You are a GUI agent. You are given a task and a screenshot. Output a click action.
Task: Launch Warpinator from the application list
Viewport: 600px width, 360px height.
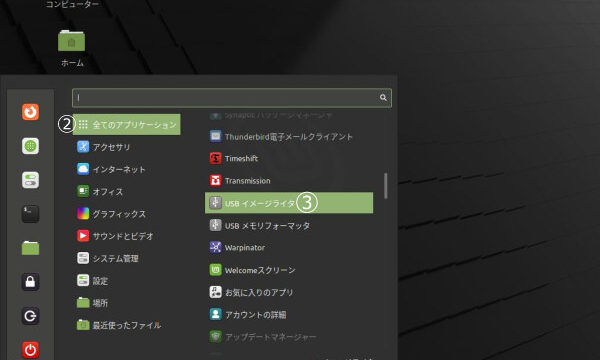click(x=289, y=248)
